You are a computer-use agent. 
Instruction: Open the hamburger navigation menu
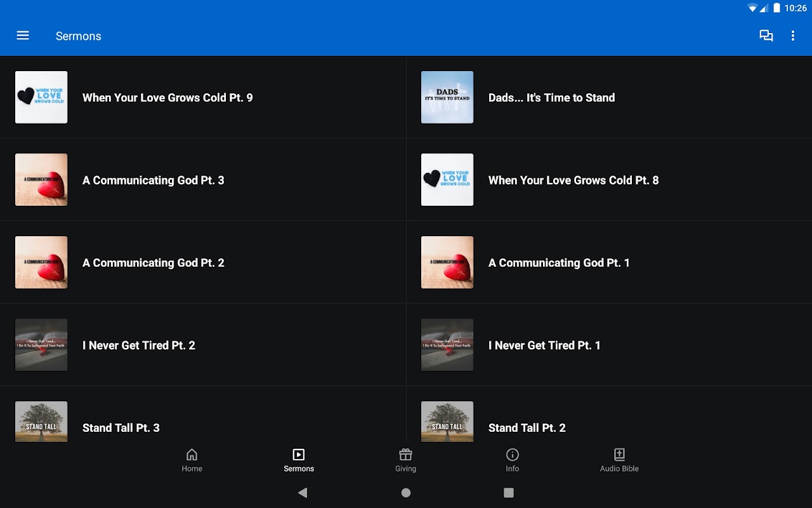click(x=23, y=36)
